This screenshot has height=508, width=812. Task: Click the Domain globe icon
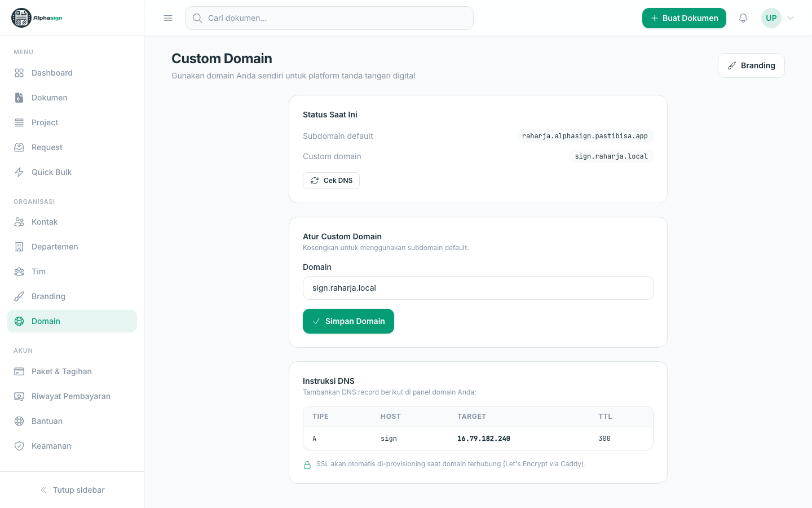click(19, 321)
